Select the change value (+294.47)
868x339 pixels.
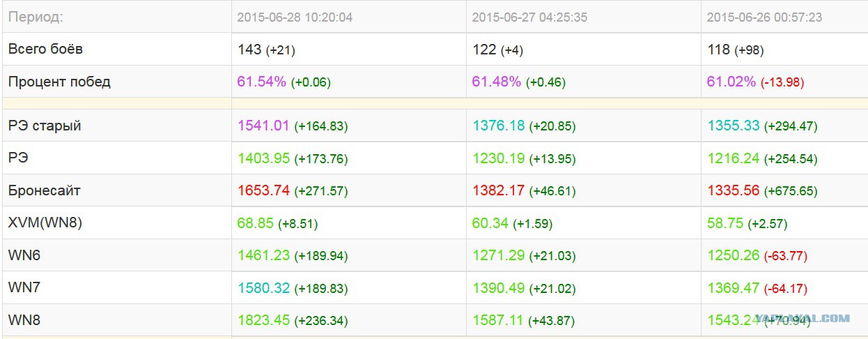(791, 126)
